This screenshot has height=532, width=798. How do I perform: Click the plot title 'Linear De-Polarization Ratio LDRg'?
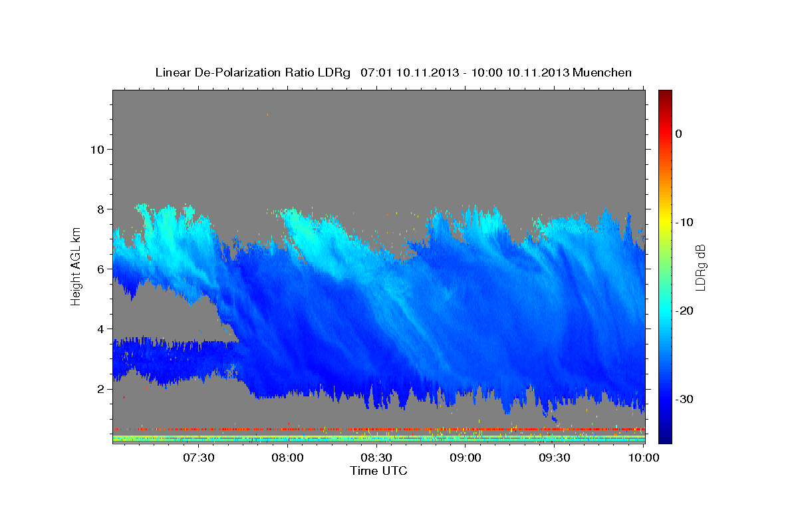[x=252, y=72]
